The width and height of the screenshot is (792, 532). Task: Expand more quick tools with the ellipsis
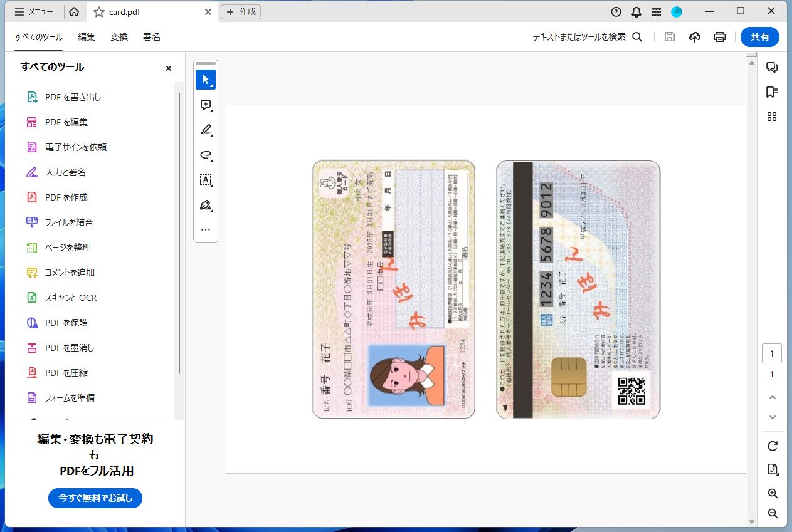(x=205, y=229)
